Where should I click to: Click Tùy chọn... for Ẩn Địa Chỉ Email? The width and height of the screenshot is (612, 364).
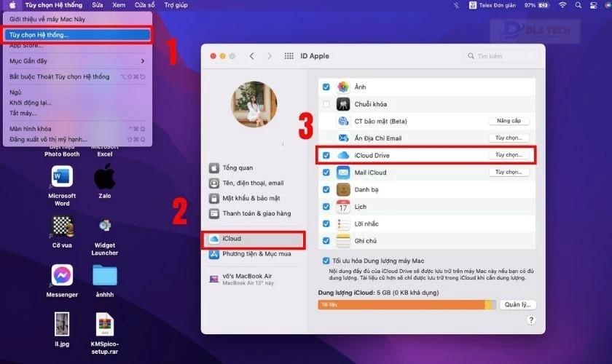click(509, 138)
